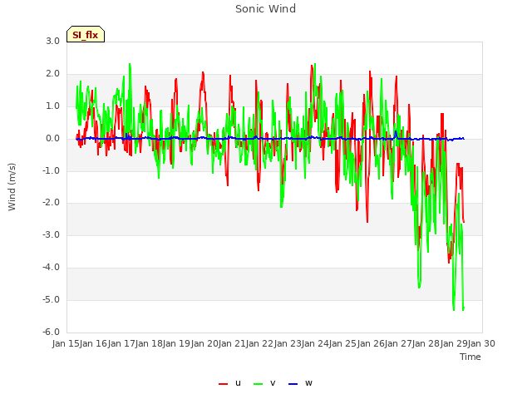Image resolution: width=532 pixels, height=399 pixels.
Task: Click the Jan 15 x-axis tick label
Action: pos(66,343)
